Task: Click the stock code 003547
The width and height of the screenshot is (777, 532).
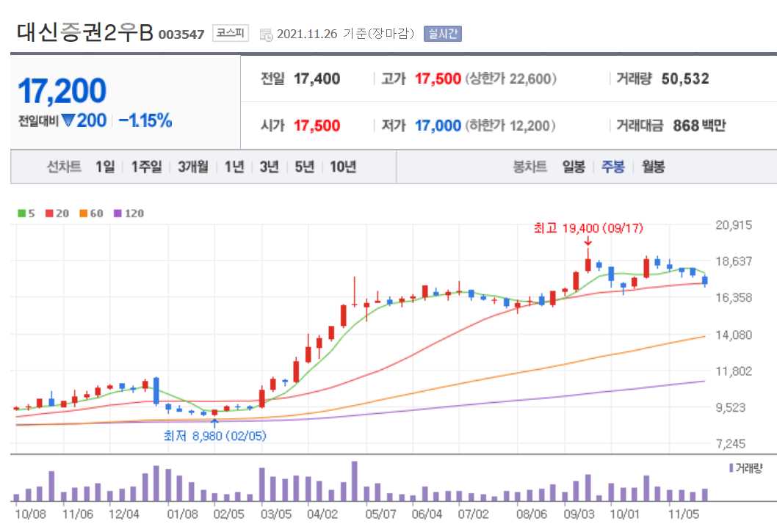Action: [x=181, y=34]
